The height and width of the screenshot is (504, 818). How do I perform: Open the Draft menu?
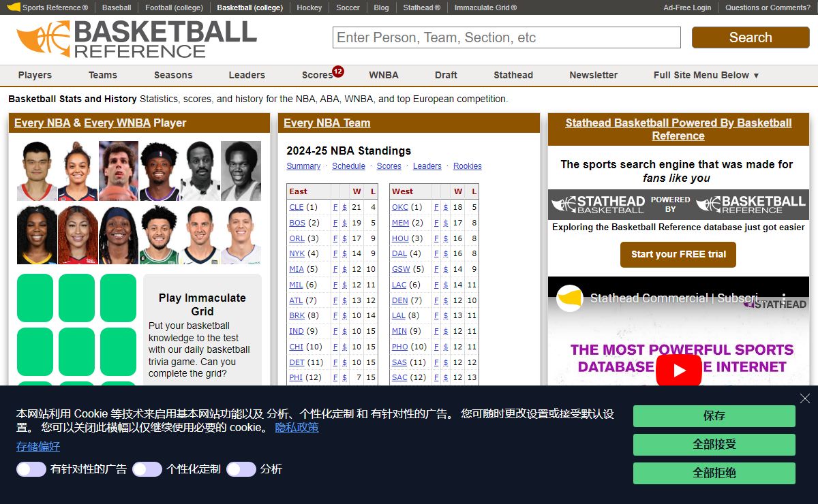(446, 75)
